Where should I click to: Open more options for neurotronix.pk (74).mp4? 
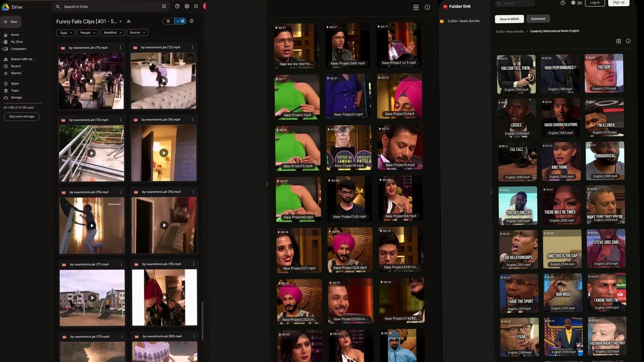pyautogui.click(x=193, y=119)
